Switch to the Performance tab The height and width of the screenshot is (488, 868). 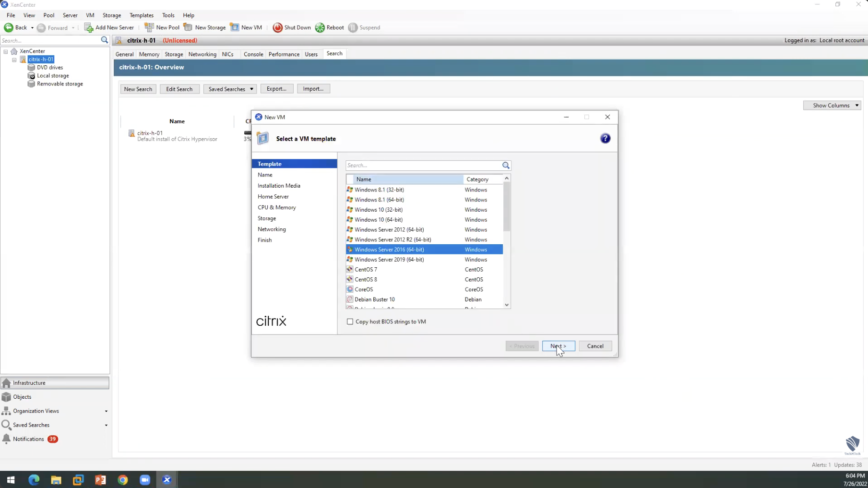pyautogui.click(x=284, y=54)
